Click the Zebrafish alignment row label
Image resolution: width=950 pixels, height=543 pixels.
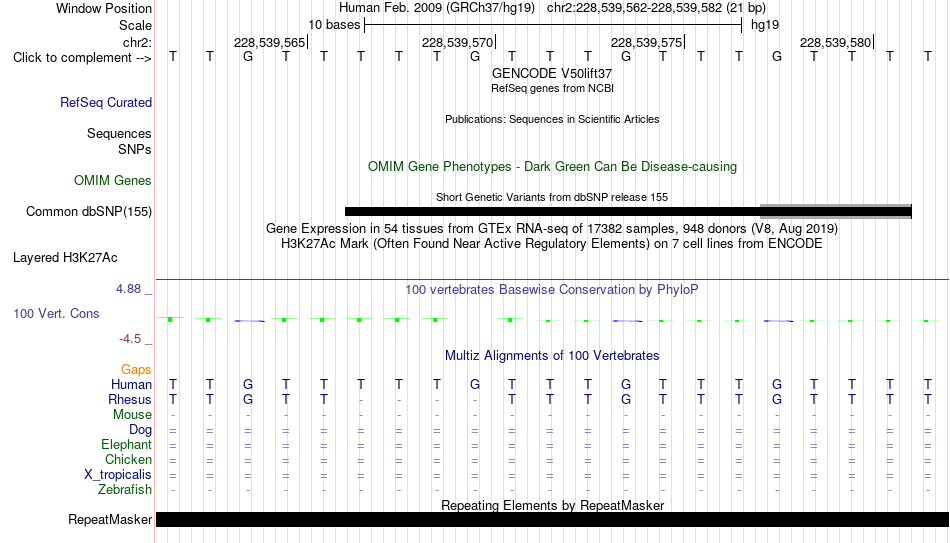coord(125,490)
